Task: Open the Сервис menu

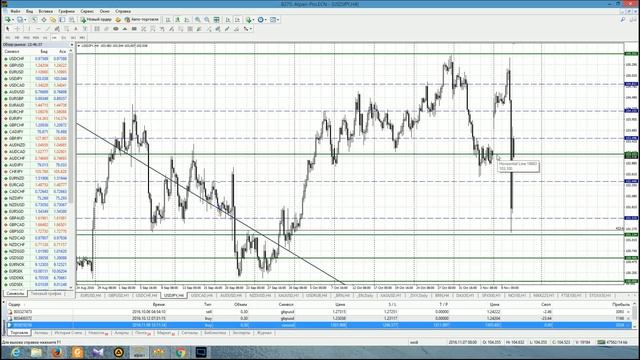Action: coord(87,11)
